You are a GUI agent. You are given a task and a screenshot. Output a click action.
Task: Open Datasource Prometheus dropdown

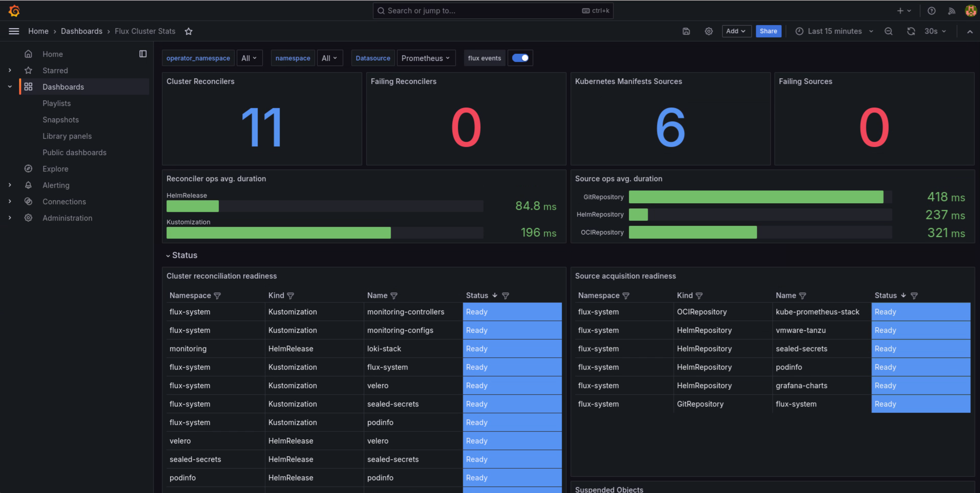(426, 58)
